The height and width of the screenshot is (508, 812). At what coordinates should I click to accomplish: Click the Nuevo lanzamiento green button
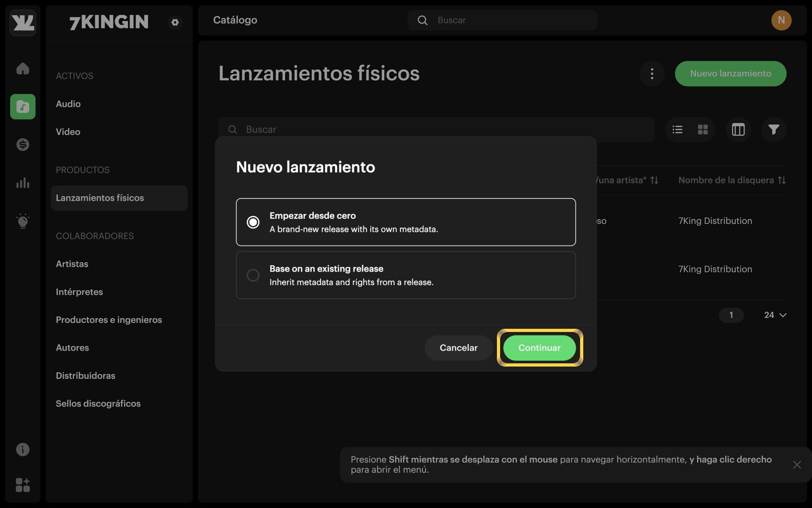click(x=731, y=74)
